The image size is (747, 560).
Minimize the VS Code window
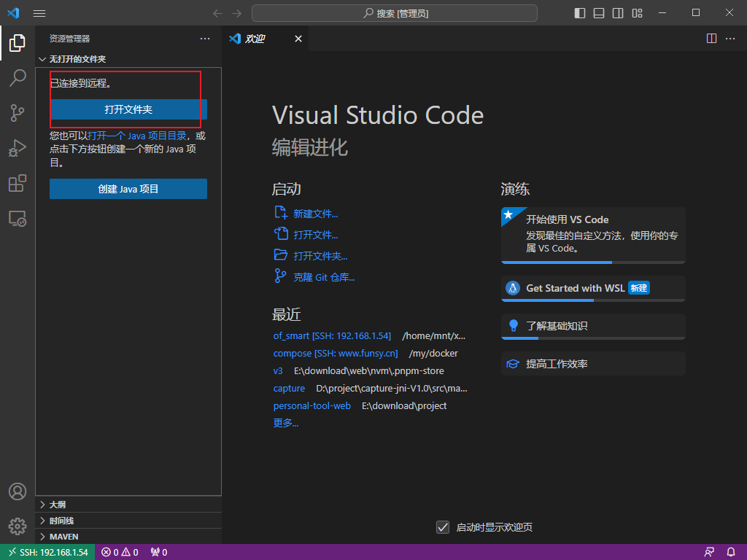pos(662,13)
